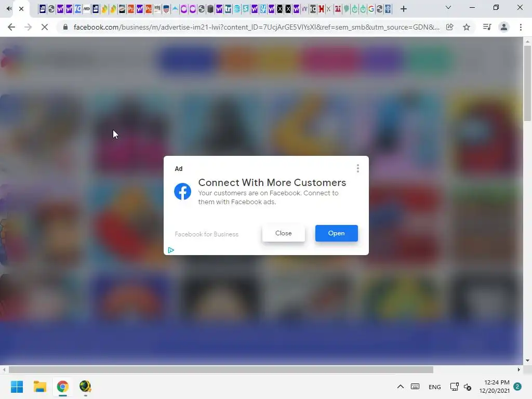This screenshot has width=532, height=399.
Task: Change the ENG input language
Action: click(435, 387)
